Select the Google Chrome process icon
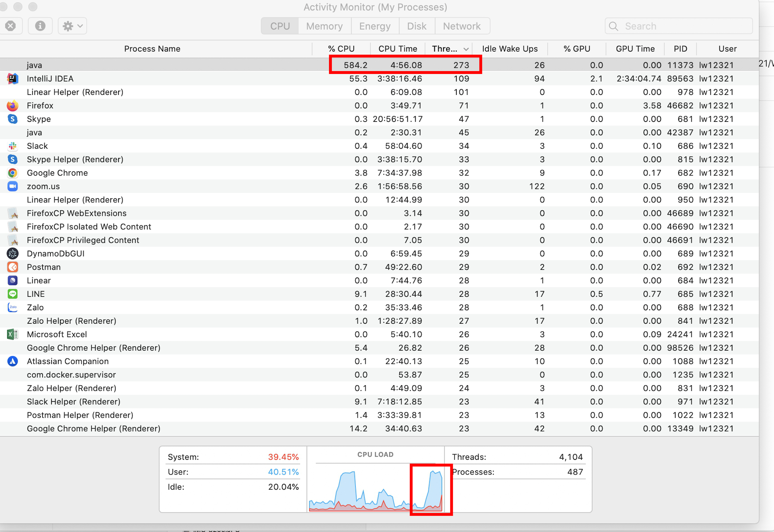The image size is (774, 532). [13, 173]
